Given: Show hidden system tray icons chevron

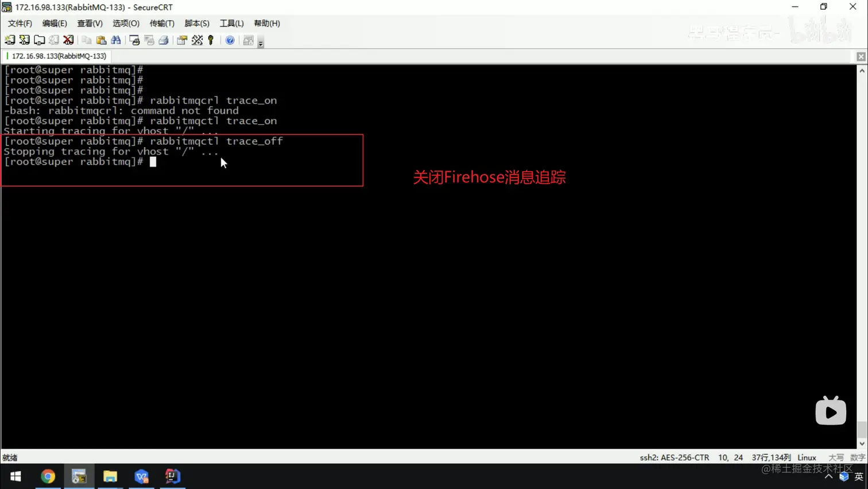Looking at the screenshot, I should [x=828, y=477].
